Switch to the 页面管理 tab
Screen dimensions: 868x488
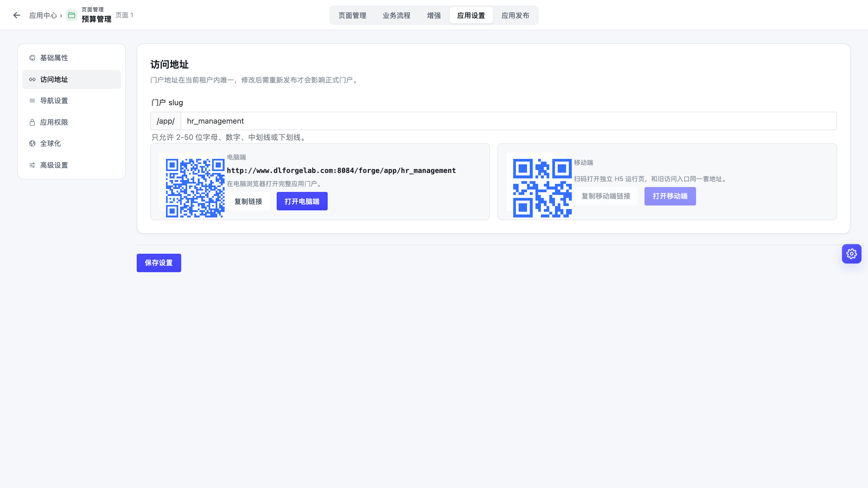[x=352, y=15]
